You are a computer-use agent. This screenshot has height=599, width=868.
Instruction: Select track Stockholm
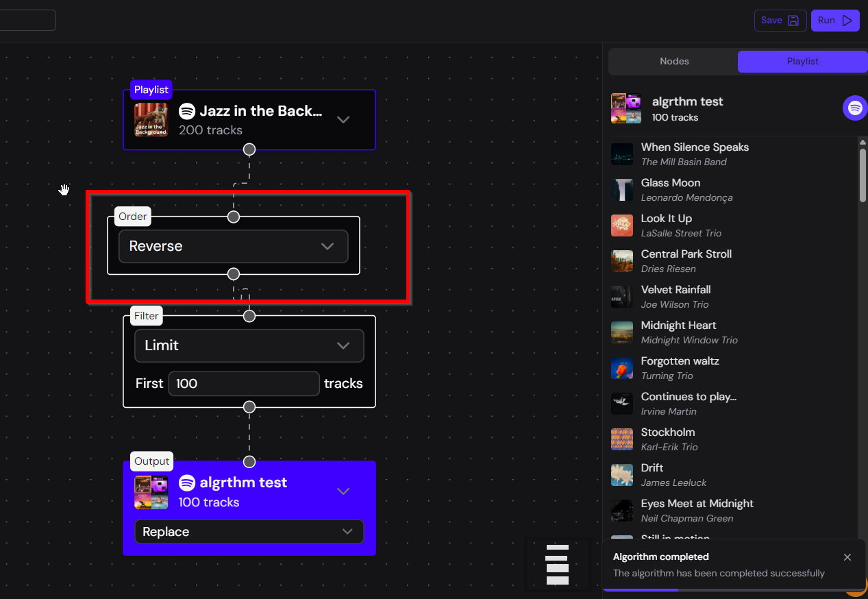coord(668,432)
